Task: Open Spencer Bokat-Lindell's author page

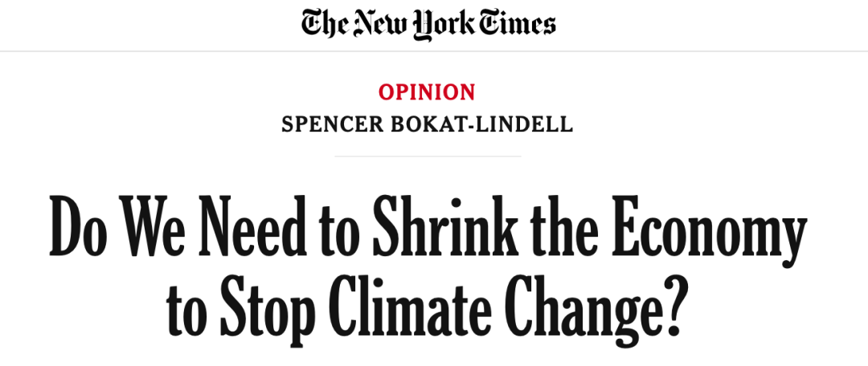Action: tap(427, 124)
